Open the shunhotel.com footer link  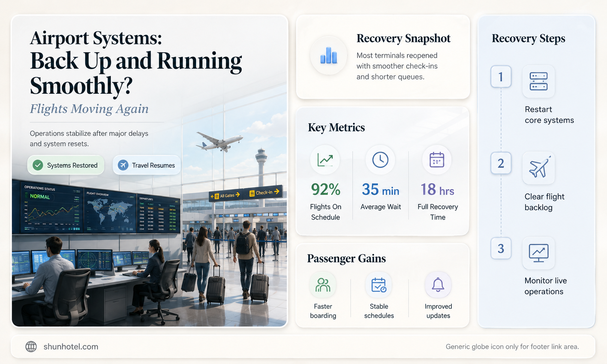[x=71, y=347]
